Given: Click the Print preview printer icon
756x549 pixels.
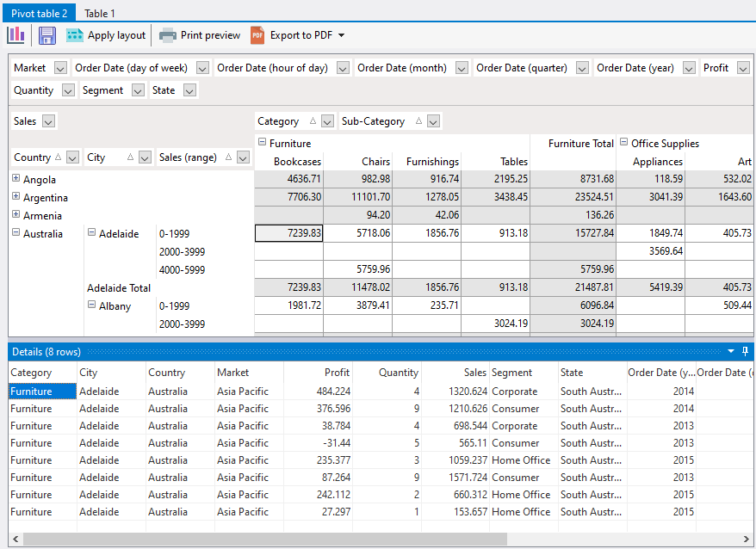Looking at the screenshot, I should (168, 35).
